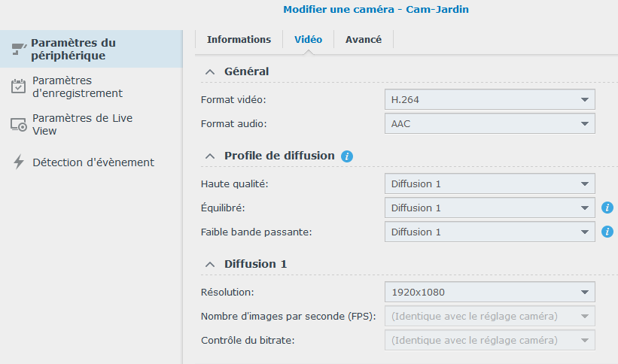Collapse the Profile de diffusion section
This screenshot has height=364, width=618.
tap(209, 156)
